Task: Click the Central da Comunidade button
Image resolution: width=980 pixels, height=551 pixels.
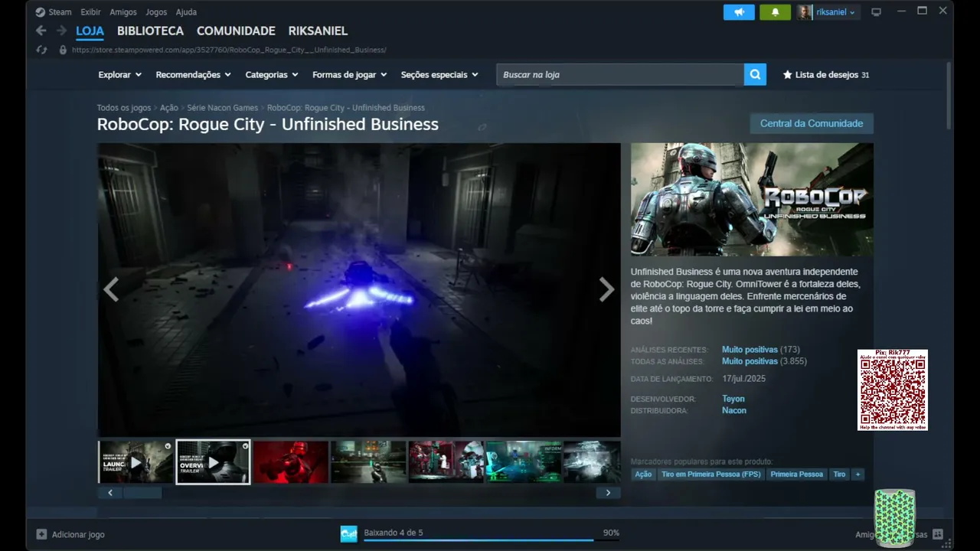Action: (812, 124)
